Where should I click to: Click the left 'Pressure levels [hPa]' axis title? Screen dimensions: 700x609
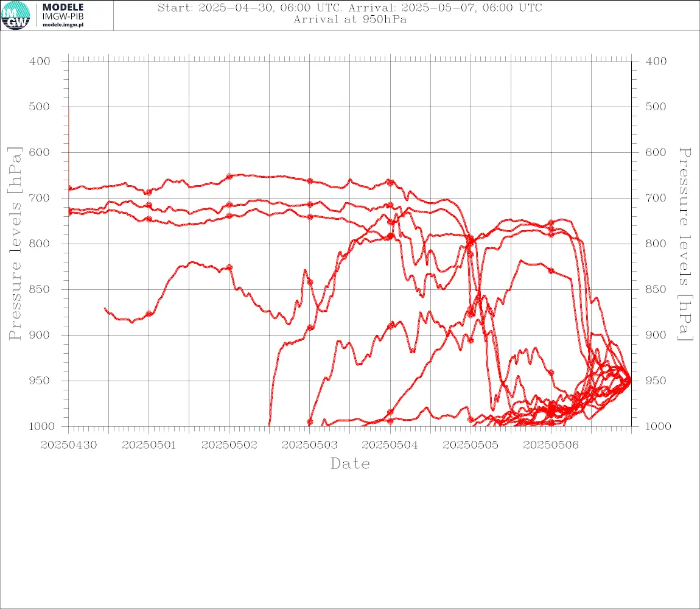15,244
